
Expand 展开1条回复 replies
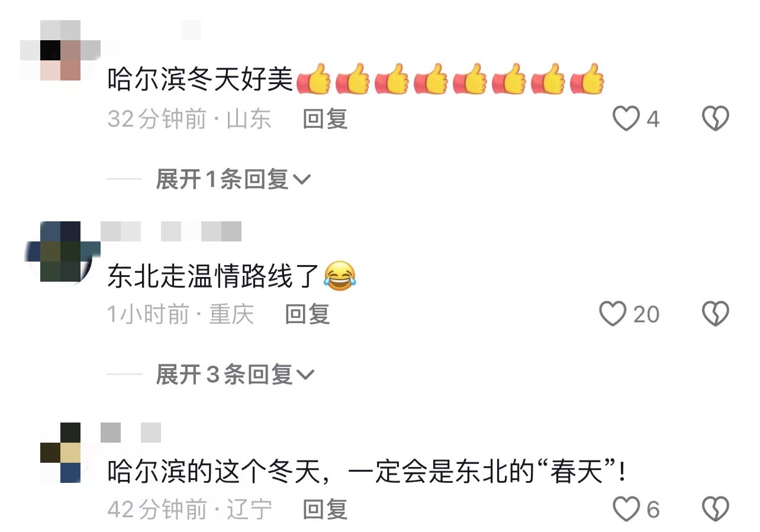[233, 179]
